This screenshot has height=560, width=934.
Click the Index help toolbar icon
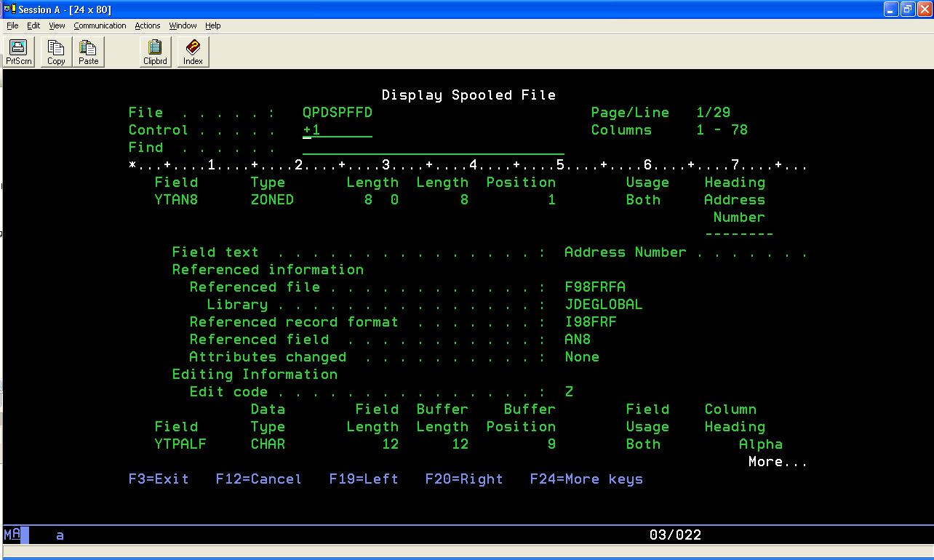click(192, 51)
